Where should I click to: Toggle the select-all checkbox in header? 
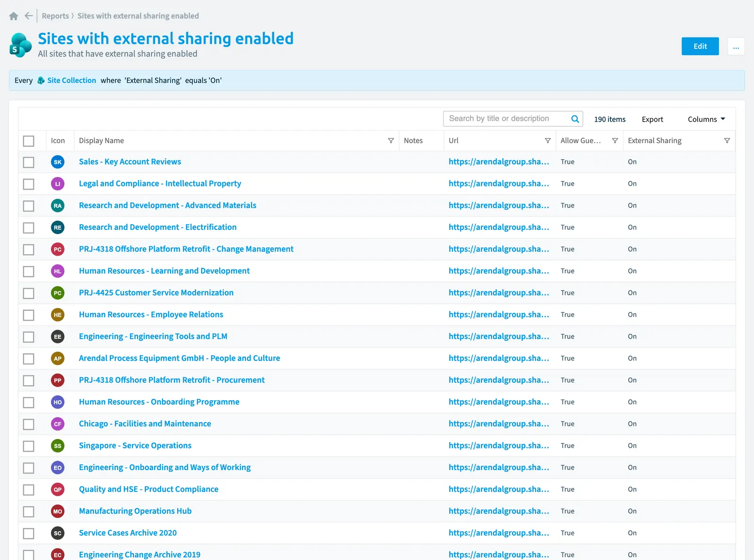click(x=29, y=141)
